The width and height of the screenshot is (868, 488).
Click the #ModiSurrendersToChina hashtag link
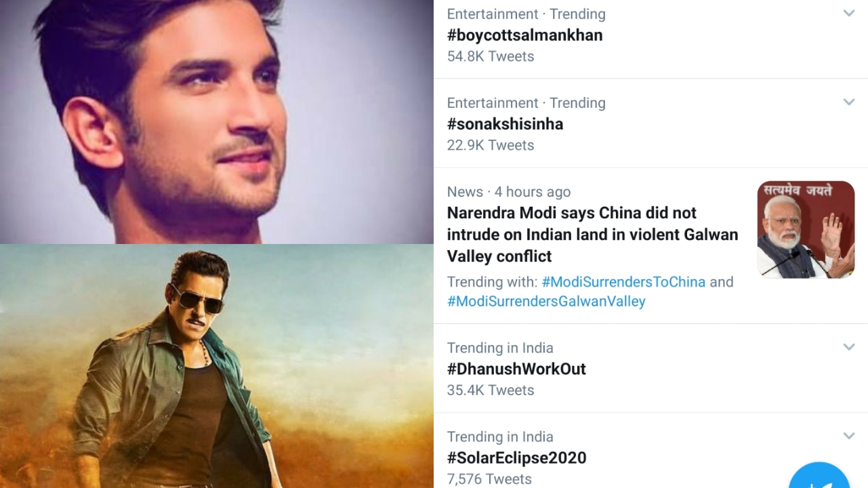click(623, 282)
